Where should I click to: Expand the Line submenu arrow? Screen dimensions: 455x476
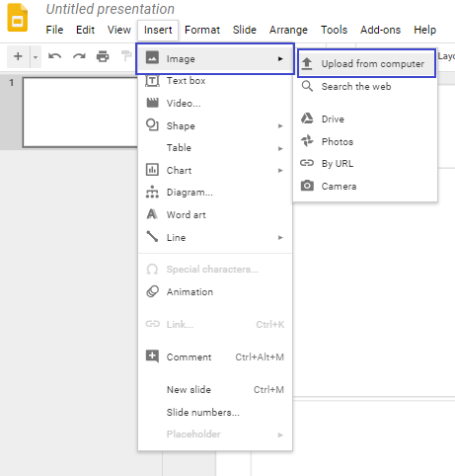280,238
